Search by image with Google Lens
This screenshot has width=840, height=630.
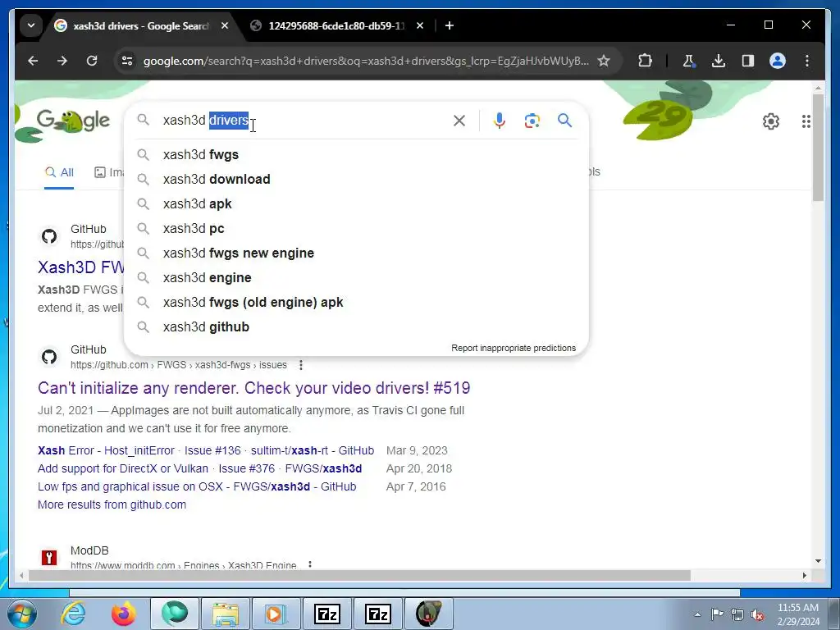(x=532, y=121)
